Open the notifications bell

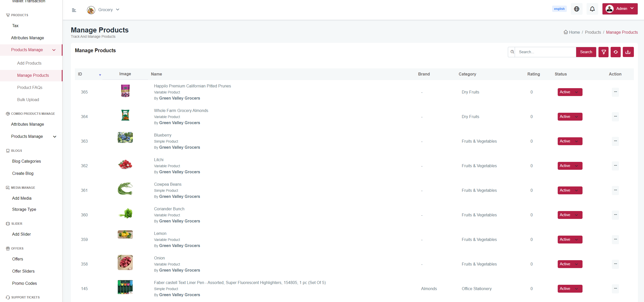pos(592,9)
